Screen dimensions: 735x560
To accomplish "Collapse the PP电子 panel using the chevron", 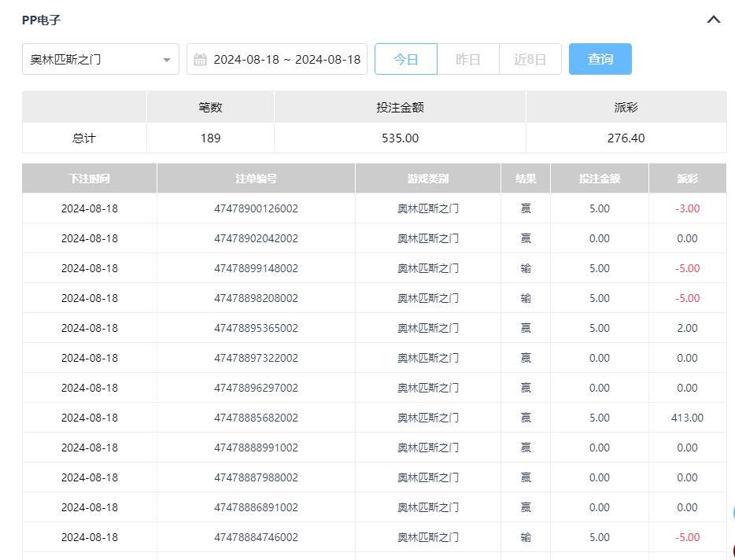I will point(713,20).
